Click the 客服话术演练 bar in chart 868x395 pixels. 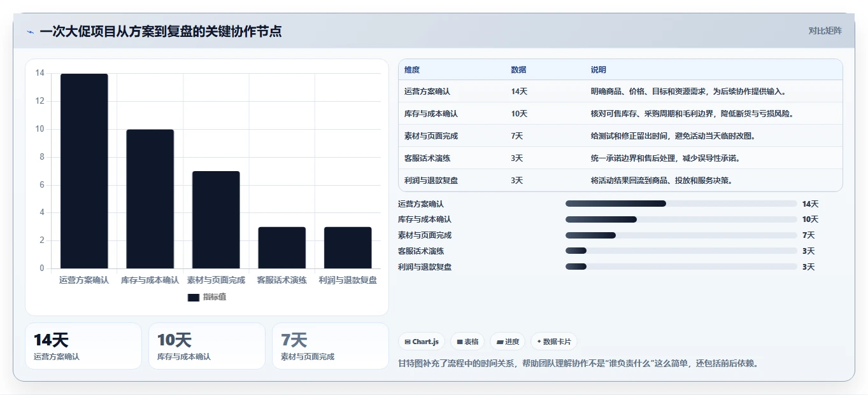[281, 247]
